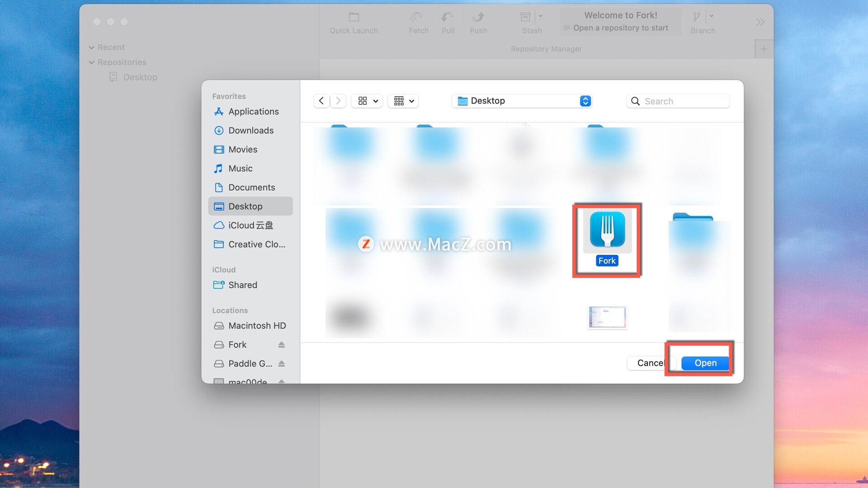The height and width of the screenshot is (488, 868).
Task: Select Movies in the sidebar
Action: 242,150
